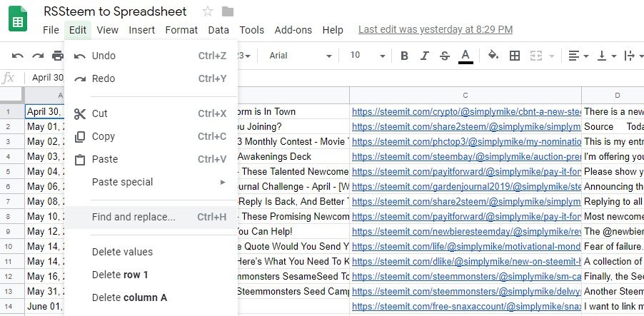Open the steemit.com/crypto link in row 1

466,111
